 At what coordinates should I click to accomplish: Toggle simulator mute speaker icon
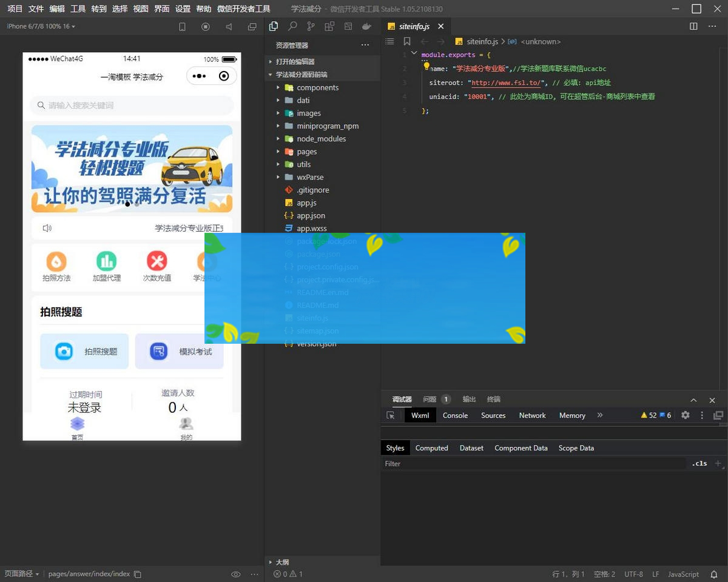(x=229, y=27)
